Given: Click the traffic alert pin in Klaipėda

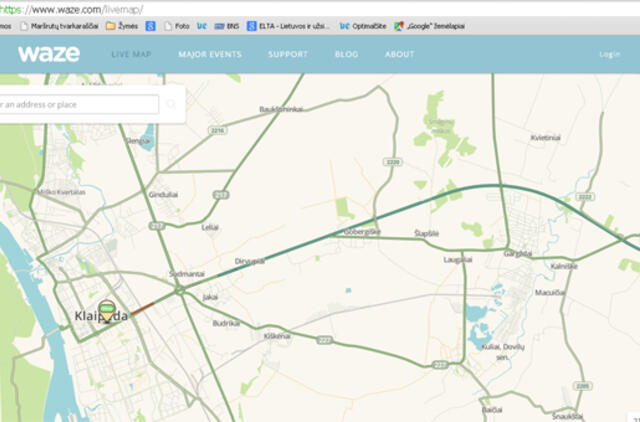Looking at the screenshot, I should pyautogui.click(x=106, y=310).
